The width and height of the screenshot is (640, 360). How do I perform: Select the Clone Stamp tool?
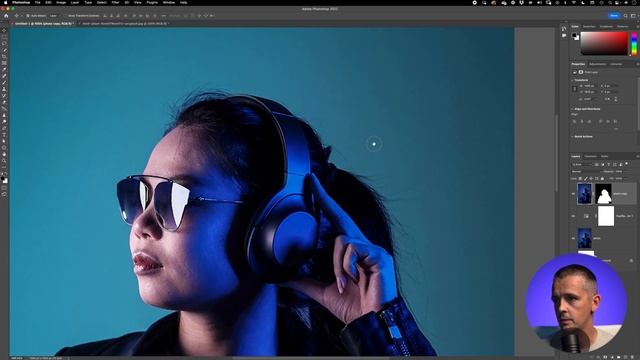point(4,89)
